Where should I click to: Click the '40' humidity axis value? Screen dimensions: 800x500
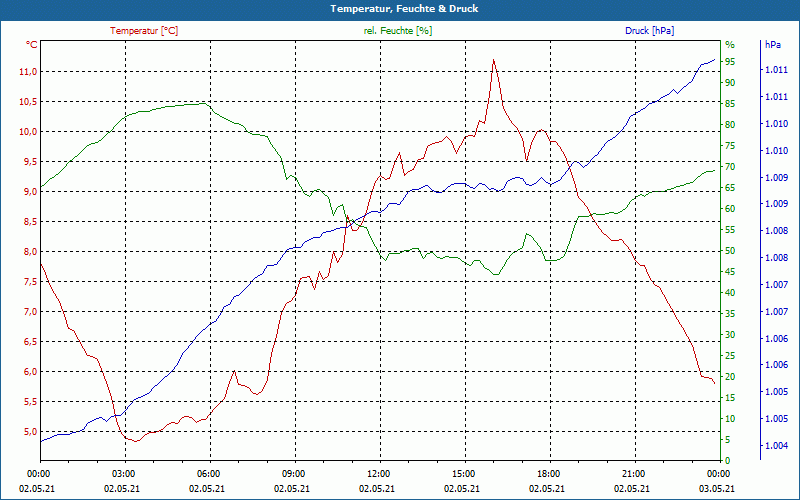pyautogui.click(x=730, y=293)
